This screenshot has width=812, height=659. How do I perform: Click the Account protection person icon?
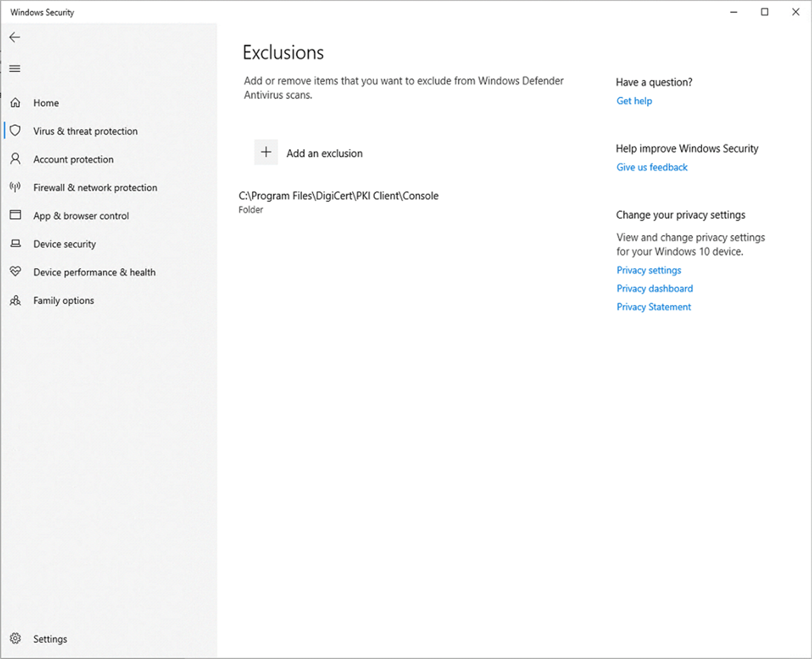[16, 159]
